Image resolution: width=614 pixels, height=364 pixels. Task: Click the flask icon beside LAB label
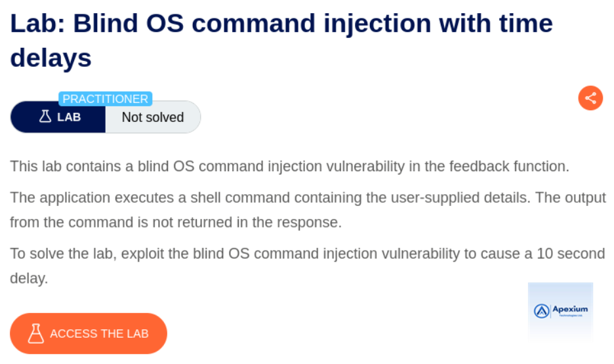[45, 117]
